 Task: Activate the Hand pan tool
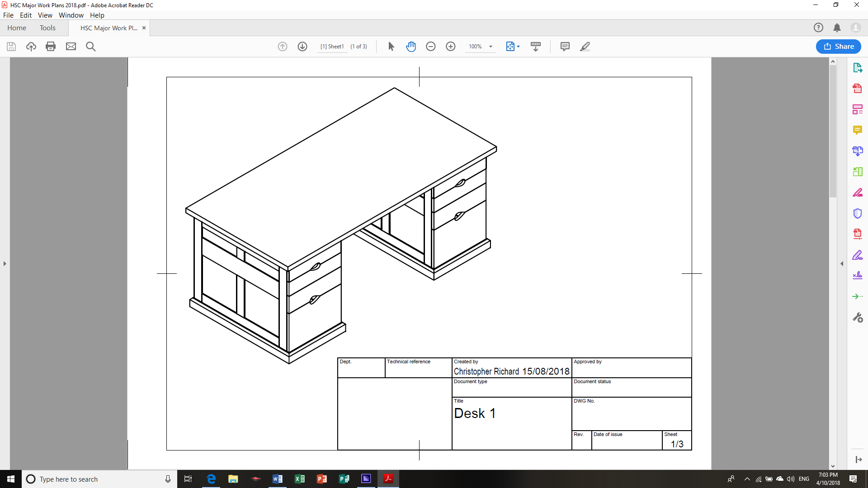point(411,47)
